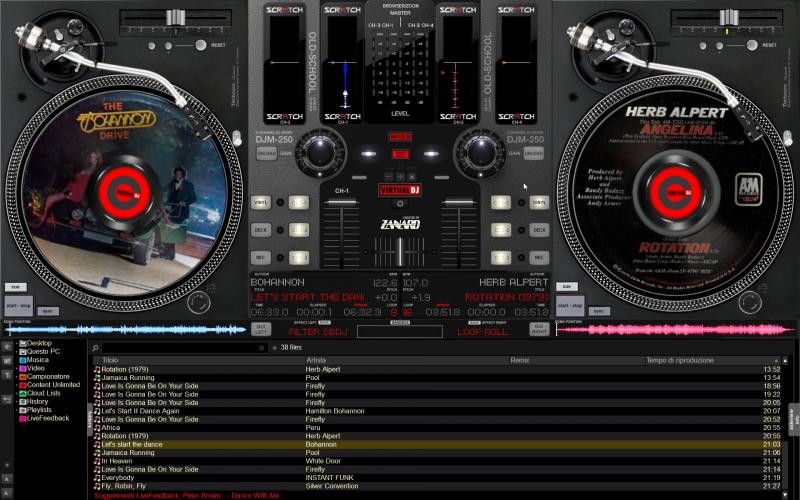This screenshot has width=800, height=500.
Task: Click the right deck pitch fader handle
Action: tap(729, 17)
